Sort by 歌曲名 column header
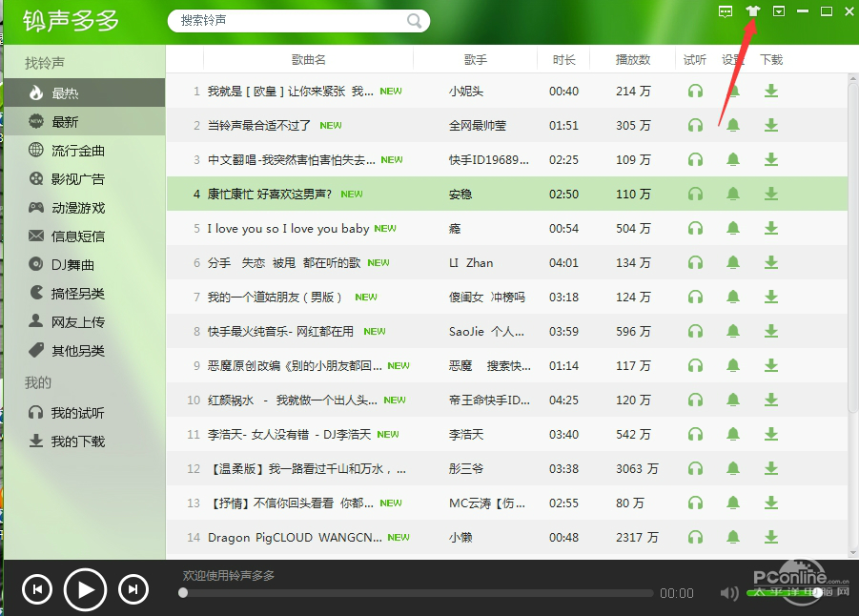This screenshot has width=859, height=616. [x=309, y=59]
